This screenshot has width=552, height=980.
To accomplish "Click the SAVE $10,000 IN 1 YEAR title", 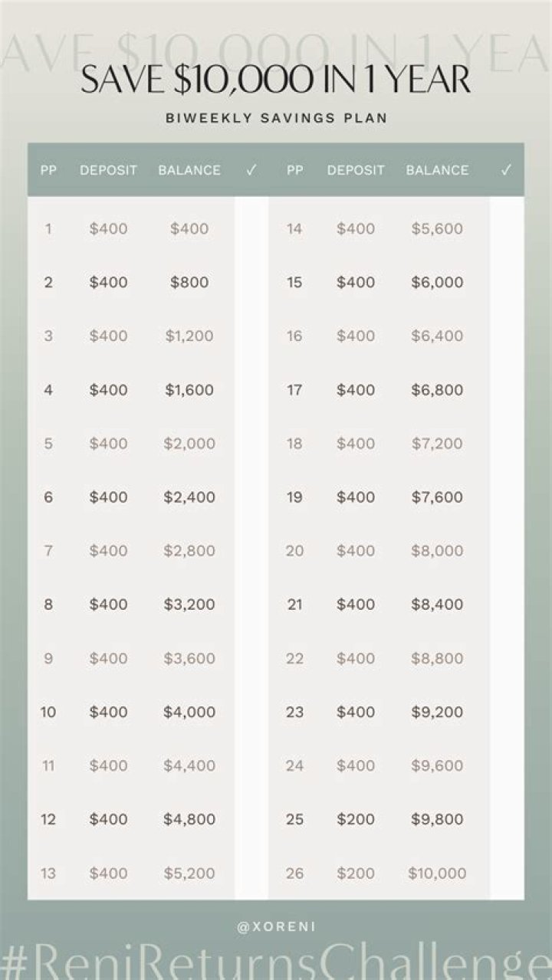I will 276,80.
